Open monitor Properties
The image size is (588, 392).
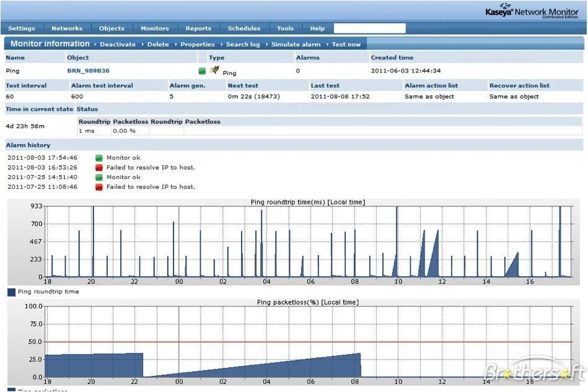tap(198, 44)
